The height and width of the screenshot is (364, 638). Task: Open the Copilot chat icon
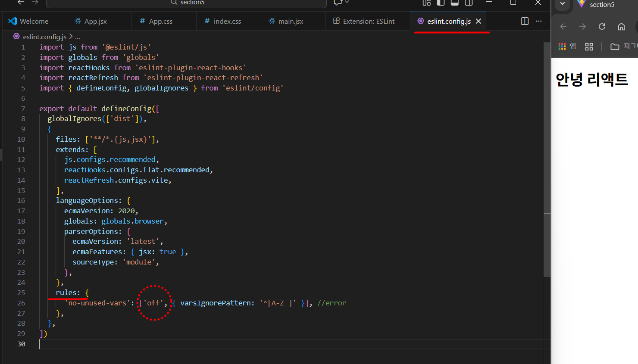338,3
